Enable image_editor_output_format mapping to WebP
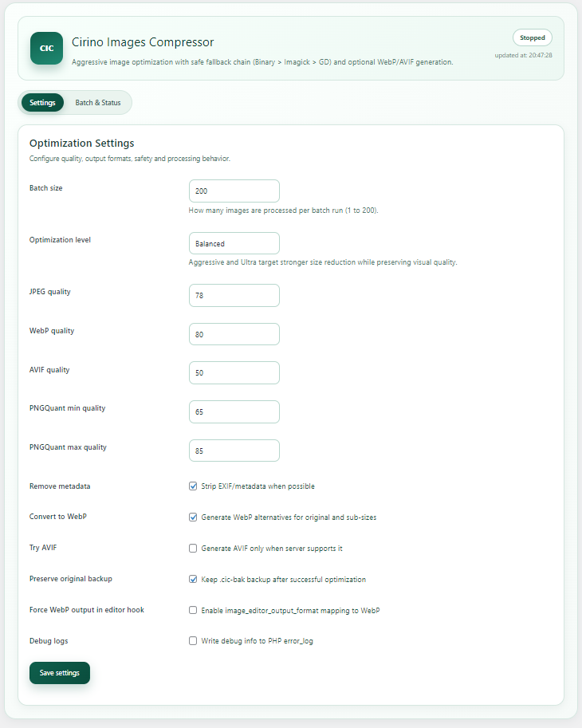Image resolution: width=582 pixels, height=728 pixels. pos(193,610)
